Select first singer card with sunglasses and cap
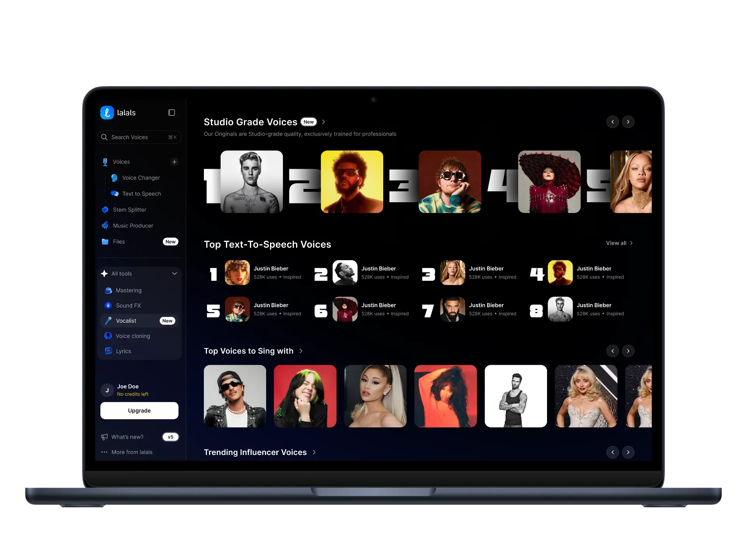The width and height of the screenshot is (747, 560). pos(235,396)
